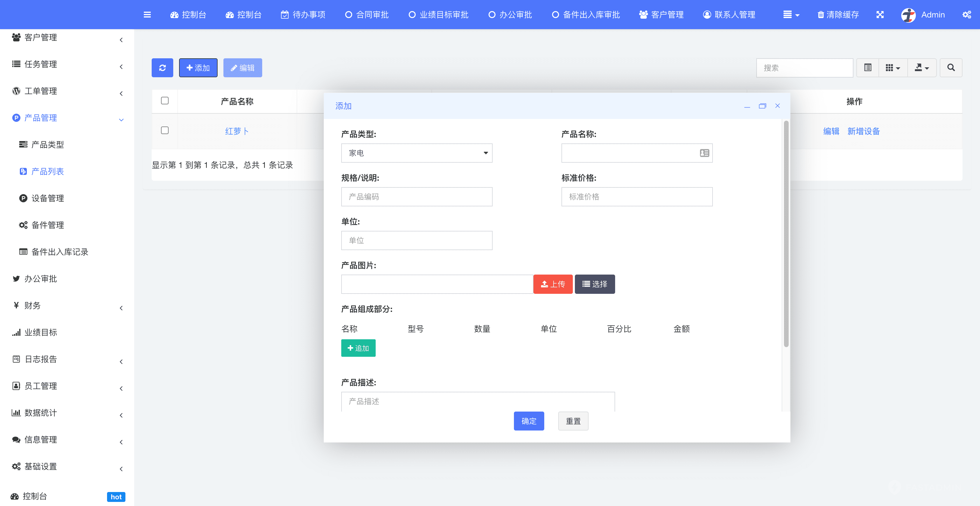
Task: Focus the 搜索 search box
Action: pyautogui.click(x=804, y=68)
